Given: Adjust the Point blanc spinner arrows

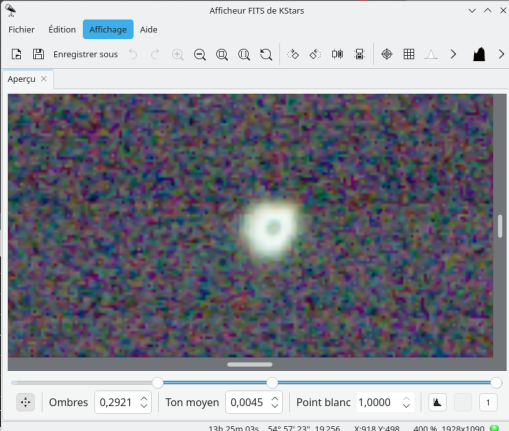Looking at the screenshot, I should tap(406, 402).
